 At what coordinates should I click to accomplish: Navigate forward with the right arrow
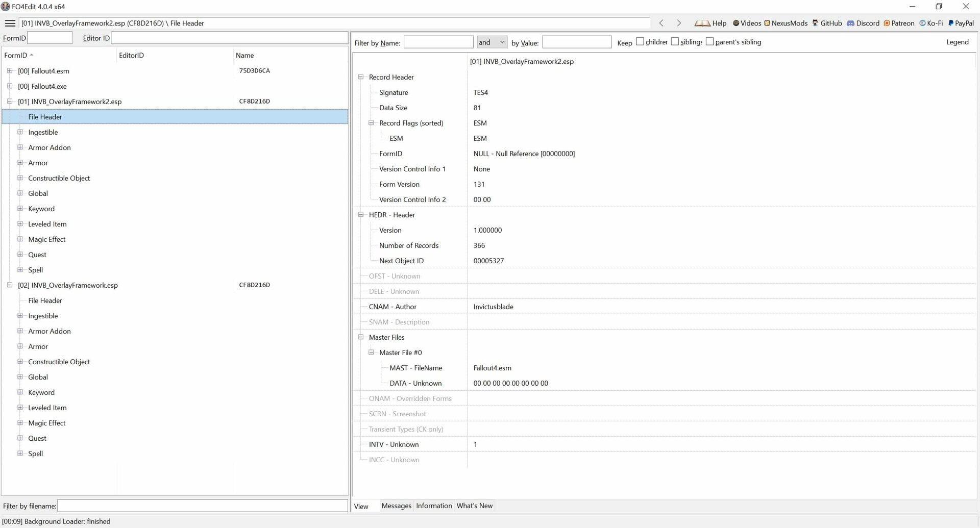pos(679,23)
